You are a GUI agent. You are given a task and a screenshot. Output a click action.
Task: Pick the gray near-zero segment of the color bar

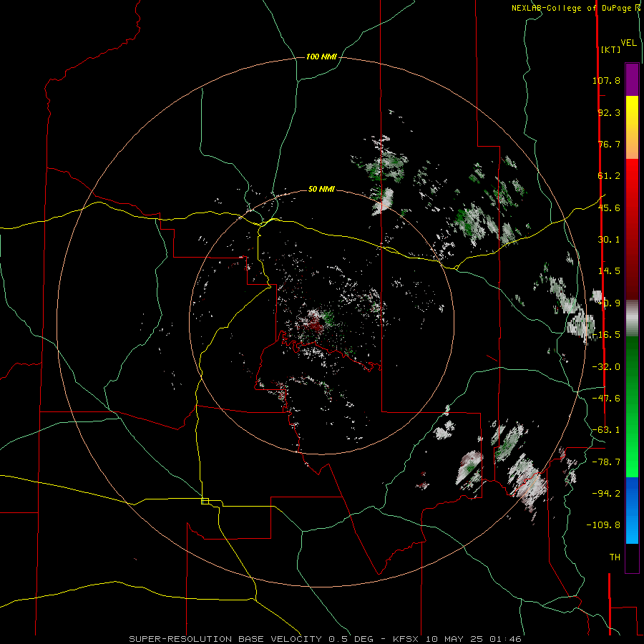click(x=632, y=318)
